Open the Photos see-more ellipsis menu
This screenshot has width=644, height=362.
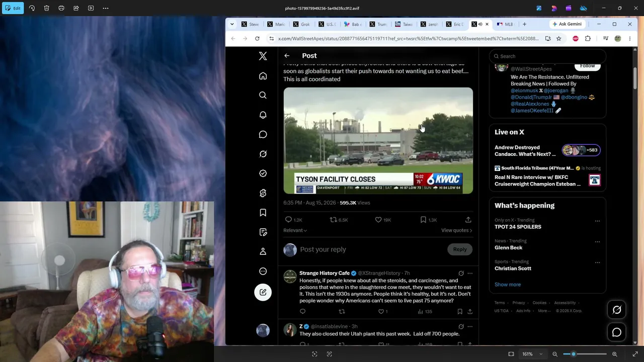click(106, 8)
